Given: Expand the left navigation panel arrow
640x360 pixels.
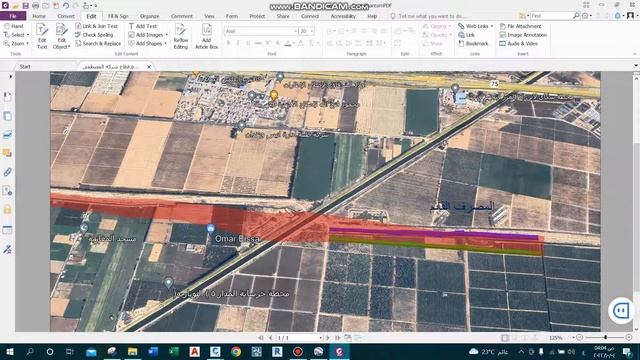Looking at the screenshot, I should (10, 76).
